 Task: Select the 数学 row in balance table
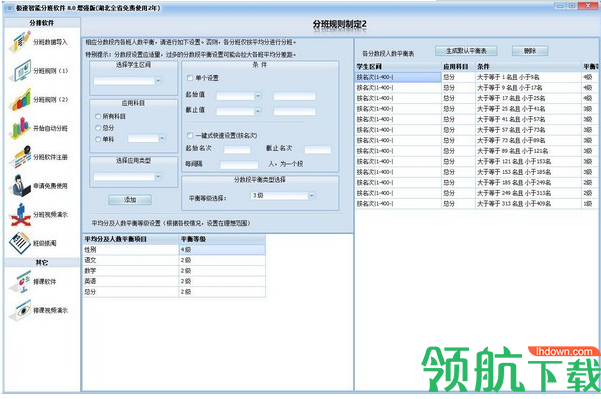[174, 271]
